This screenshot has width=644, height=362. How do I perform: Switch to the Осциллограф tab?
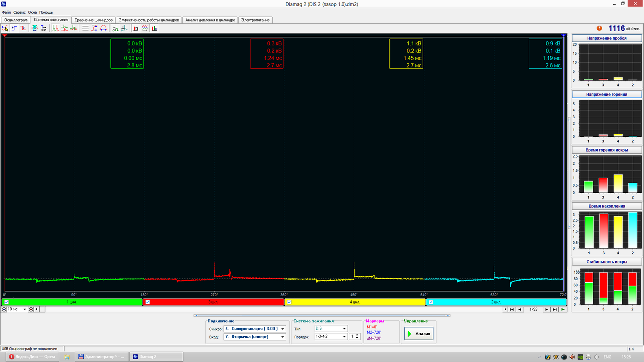click(16, 20)
